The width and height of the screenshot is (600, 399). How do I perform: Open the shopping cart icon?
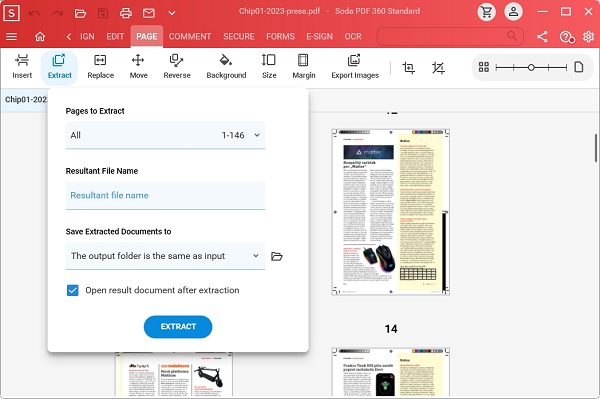click(x=487, y=12)
